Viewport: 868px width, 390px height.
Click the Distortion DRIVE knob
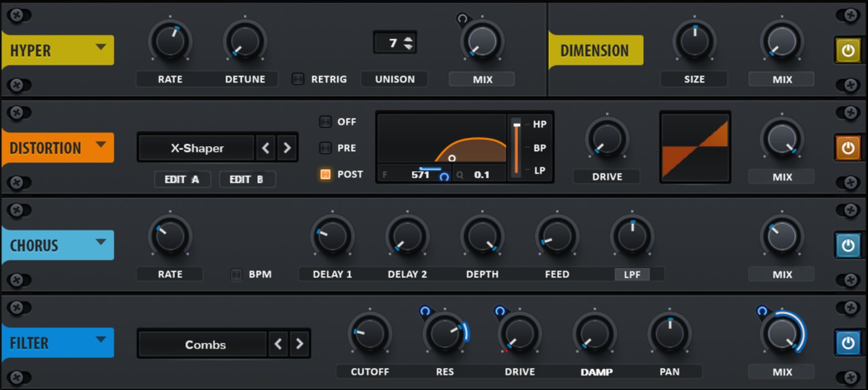pyautogui.click(x=607, y=138)
